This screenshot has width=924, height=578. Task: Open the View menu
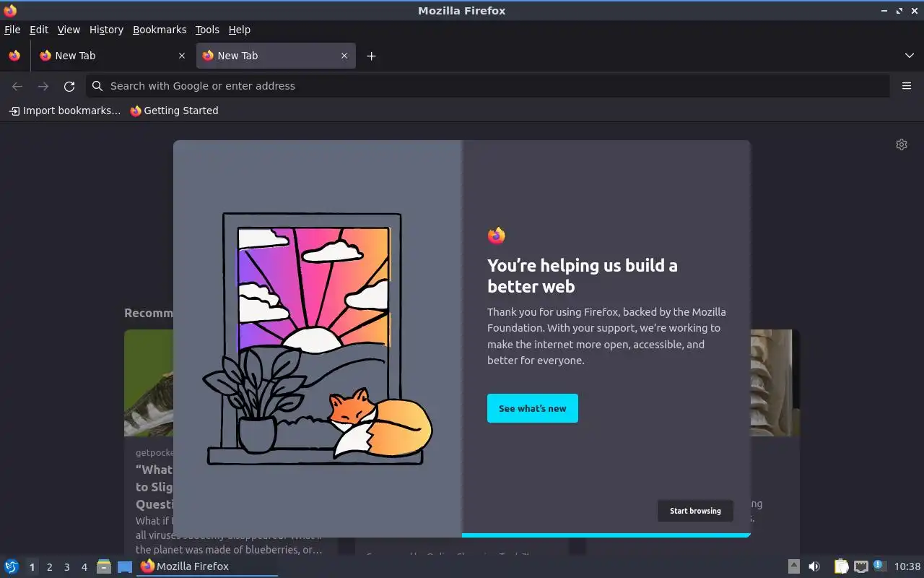point(69,30)
